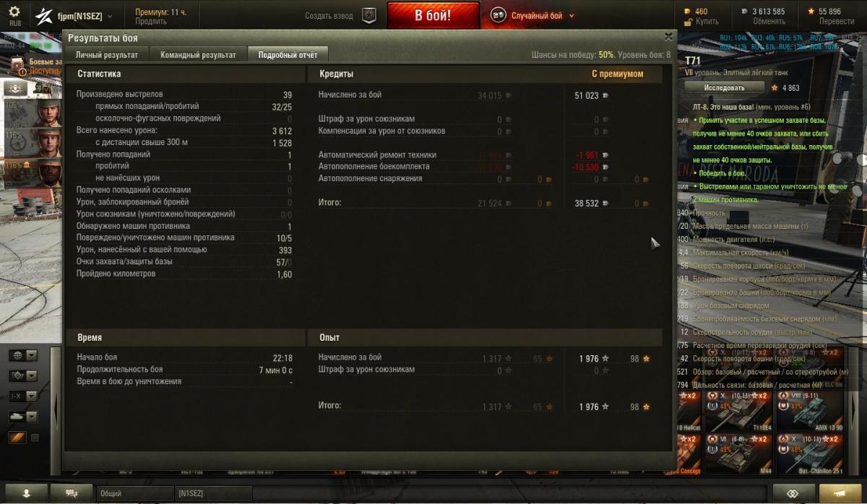The width and height of the screenshot is (867, 504).
Task: Toggle the orange stripe favorites button
Action: click(x=17, y=438)
